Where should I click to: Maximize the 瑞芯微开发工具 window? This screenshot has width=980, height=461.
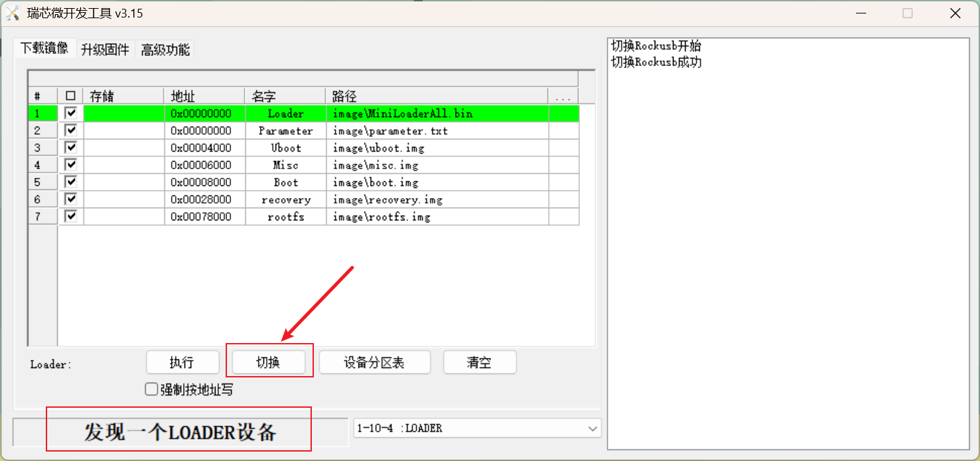point(907,13)
